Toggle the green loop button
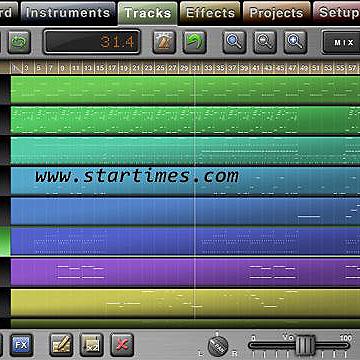This screenshot has height=360, width=360. [x=19, y=42]
